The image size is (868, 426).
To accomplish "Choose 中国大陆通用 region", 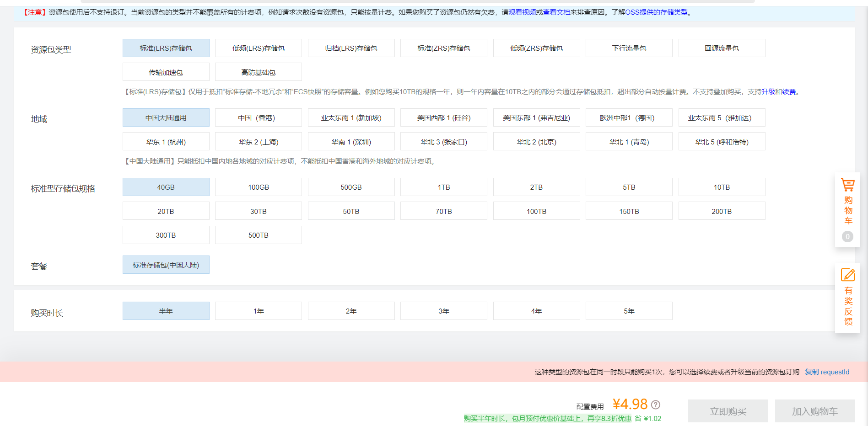I will (x=166, y=117).
